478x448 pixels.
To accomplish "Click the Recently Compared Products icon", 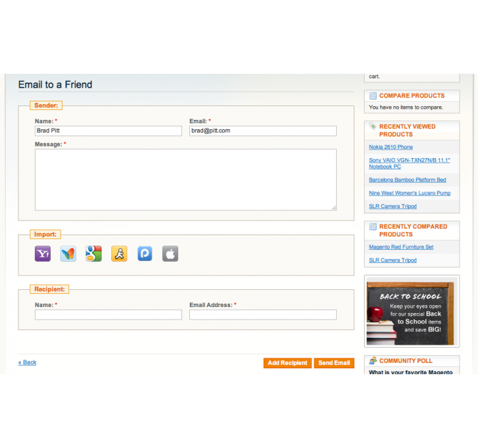I will [x=373, y=227].
